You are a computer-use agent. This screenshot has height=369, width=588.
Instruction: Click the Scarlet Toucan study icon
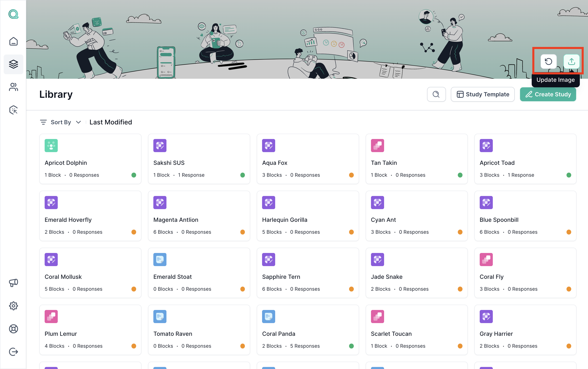(378, 317)
